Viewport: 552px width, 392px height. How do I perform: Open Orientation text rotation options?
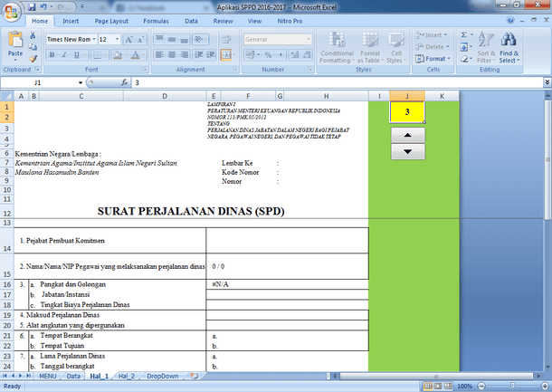click(200, 39)
